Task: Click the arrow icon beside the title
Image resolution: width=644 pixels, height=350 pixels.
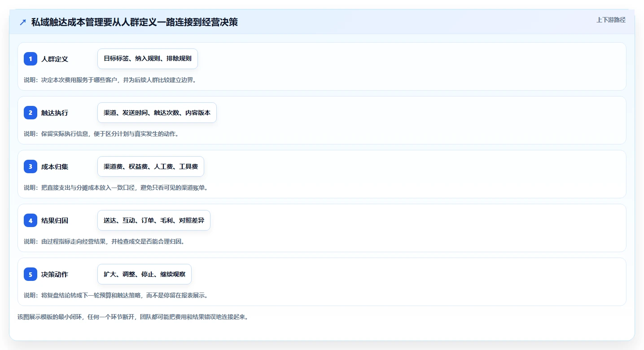Action: click(x=23, y=22)
